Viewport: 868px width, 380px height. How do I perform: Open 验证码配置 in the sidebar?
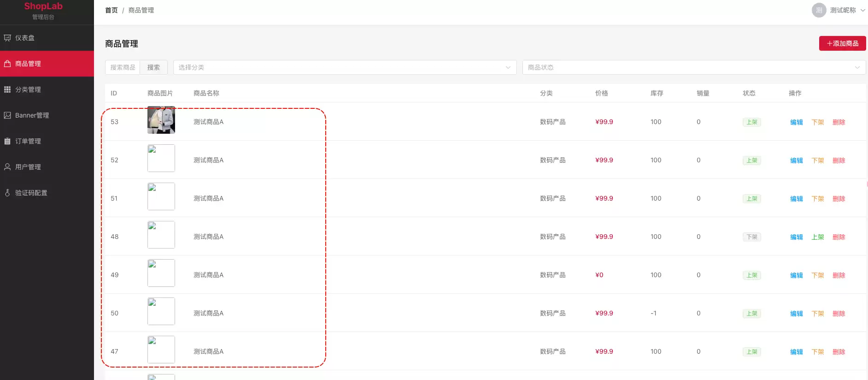[x=47, y=193]
